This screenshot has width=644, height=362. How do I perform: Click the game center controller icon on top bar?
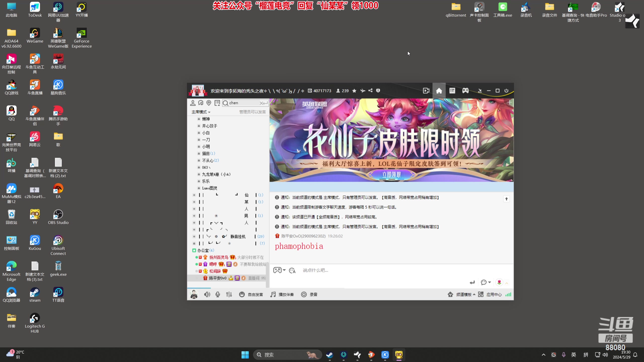(x=465, y=90)
